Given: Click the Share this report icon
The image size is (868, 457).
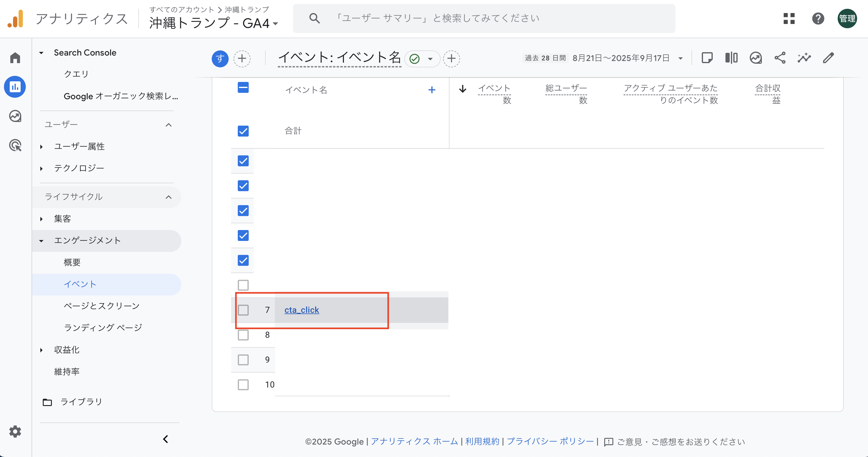Looking at the screenshot, I should pyautogui.click(x=780, y=58).
